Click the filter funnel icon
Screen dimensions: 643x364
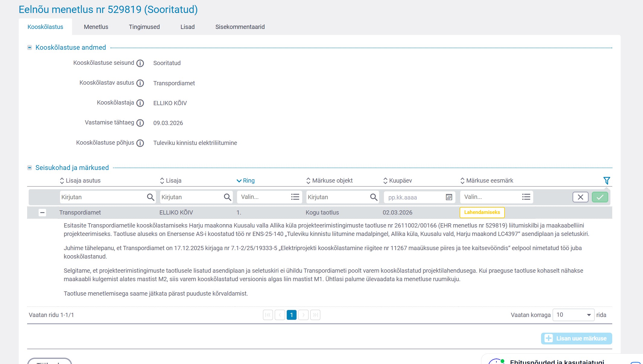607,180
